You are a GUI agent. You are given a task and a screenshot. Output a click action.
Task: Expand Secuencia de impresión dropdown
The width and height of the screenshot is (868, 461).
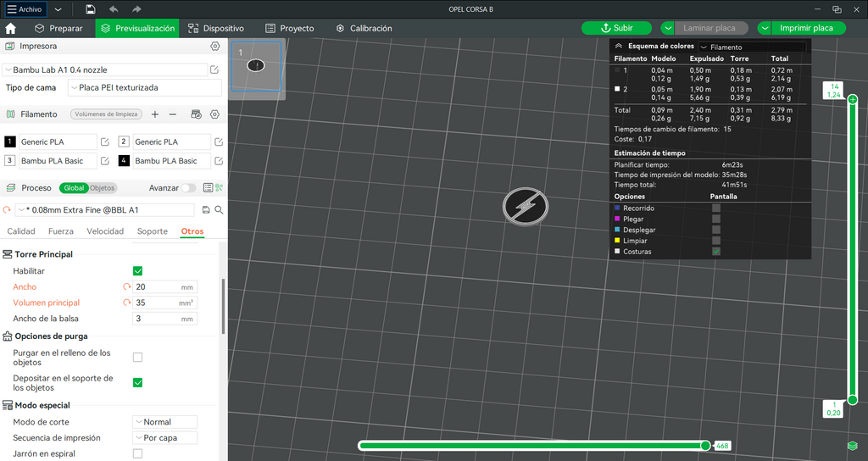pos(165,438)
